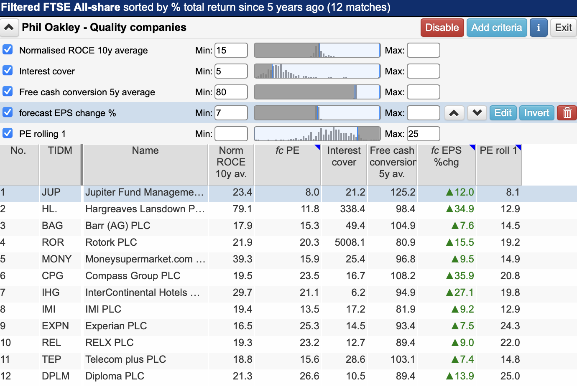Add criteria to the filter
This screenshot has width=577, height=392.
[497, 28]
